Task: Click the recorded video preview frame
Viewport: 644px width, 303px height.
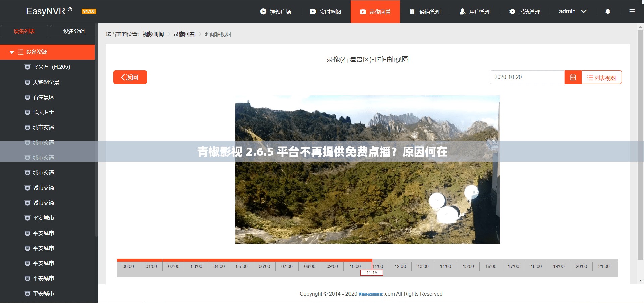Action: pyautogui.click(x=368, y=169)
